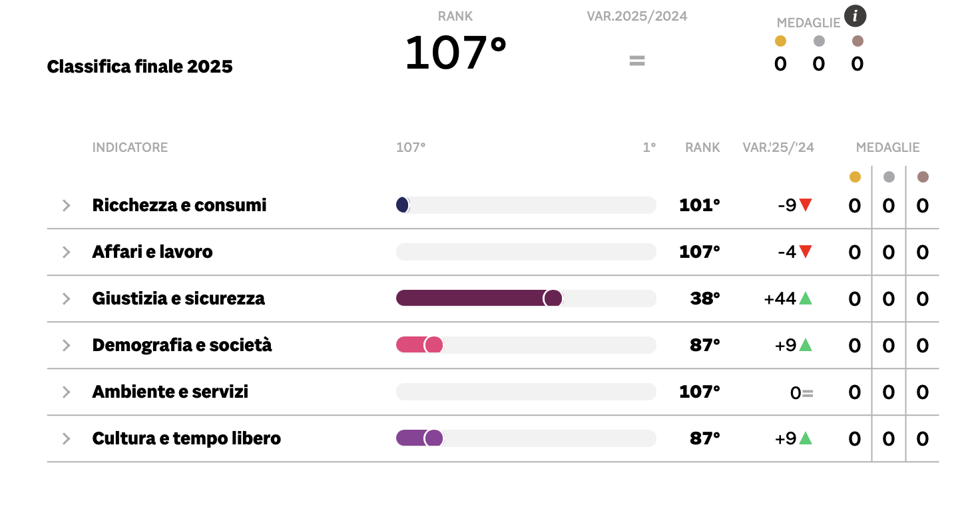
Task: Click the medals info icon
Action: [855, 16]
